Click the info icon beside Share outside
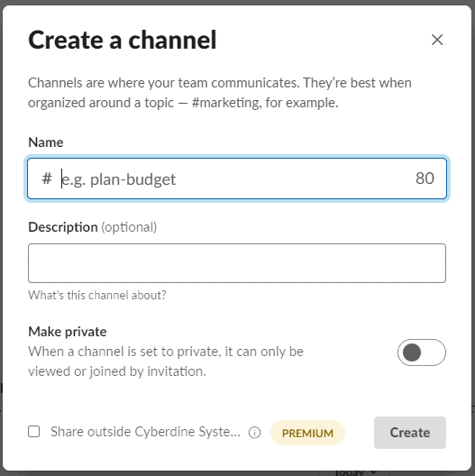Image resolution: width=475 pixels, height=476 pixels. 254,433
